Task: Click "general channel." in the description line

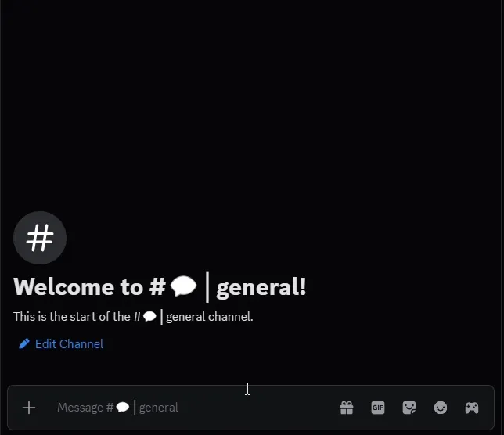Action: pyautogui.click(x=210, y=317)
